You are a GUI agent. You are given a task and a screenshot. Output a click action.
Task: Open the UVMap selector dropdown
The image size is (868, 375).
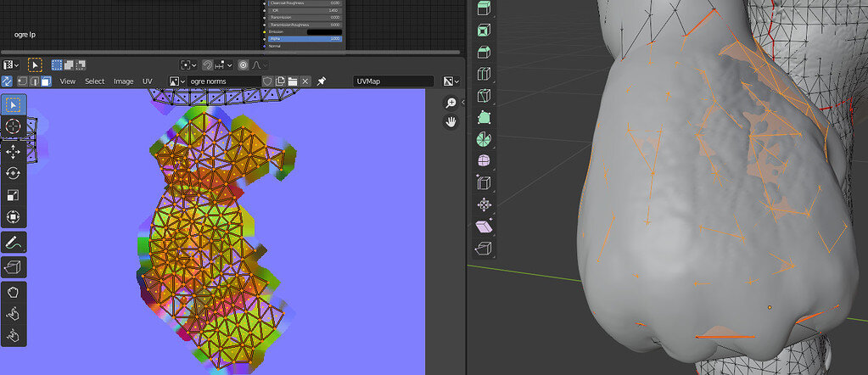pyautogui.click(x=394, y=81)
